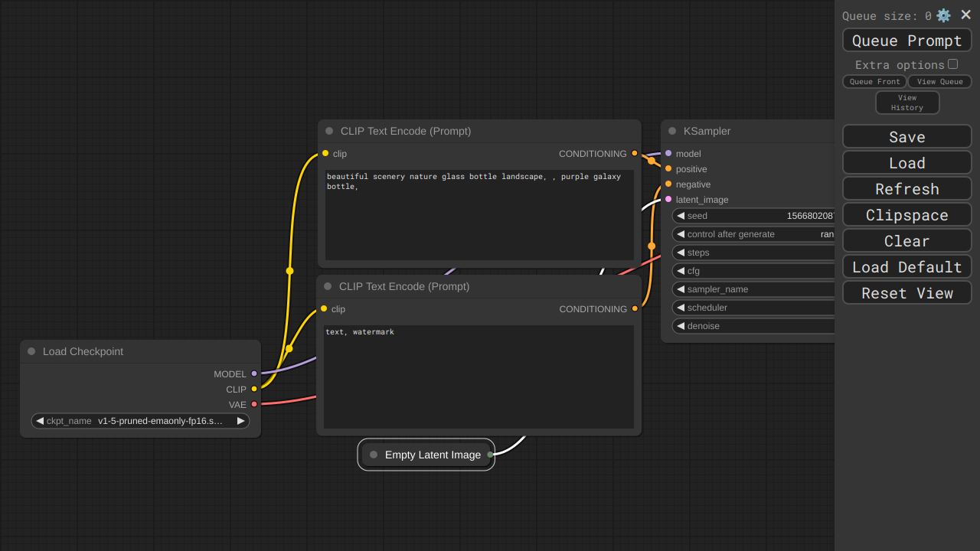Enable the Extra options checkbox

coord(952,64)
